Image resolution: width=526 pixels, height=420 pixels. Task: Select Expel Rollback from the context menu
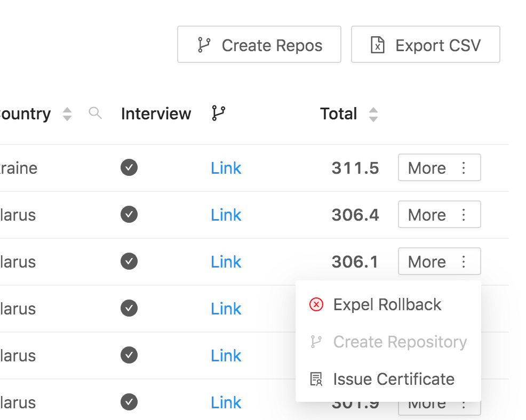(x=387, y=304)
